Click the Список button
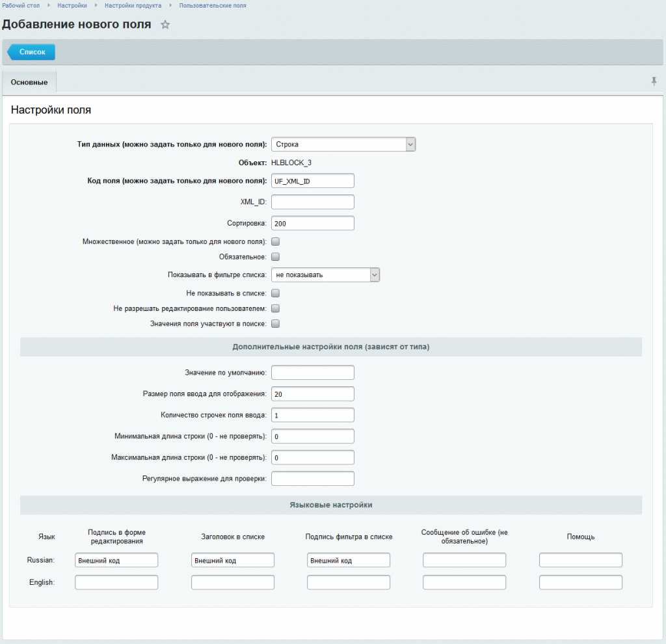Image resolution: width=666 pixels, height=644 pixels. click(31, 52)
